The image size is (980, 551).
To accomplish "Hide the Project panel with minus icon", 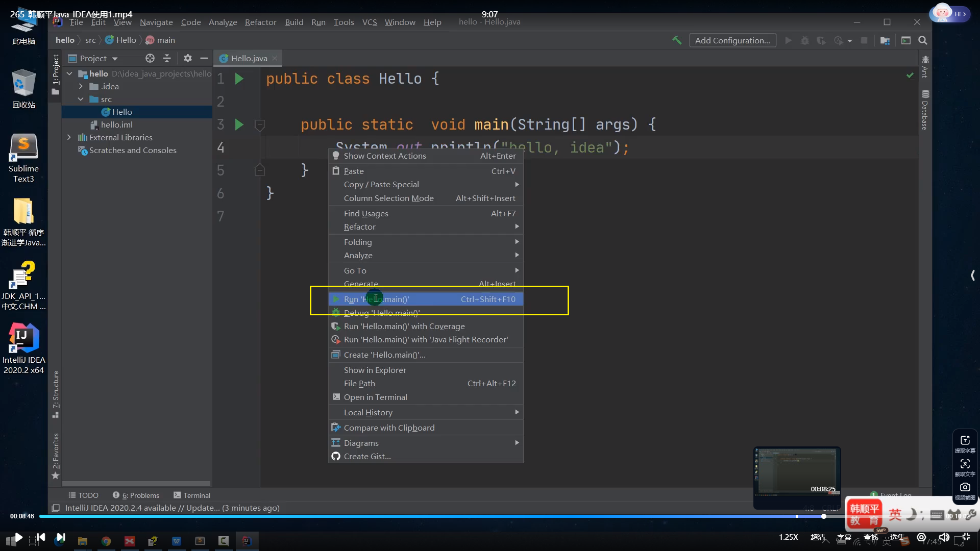I will coord(204,58).
